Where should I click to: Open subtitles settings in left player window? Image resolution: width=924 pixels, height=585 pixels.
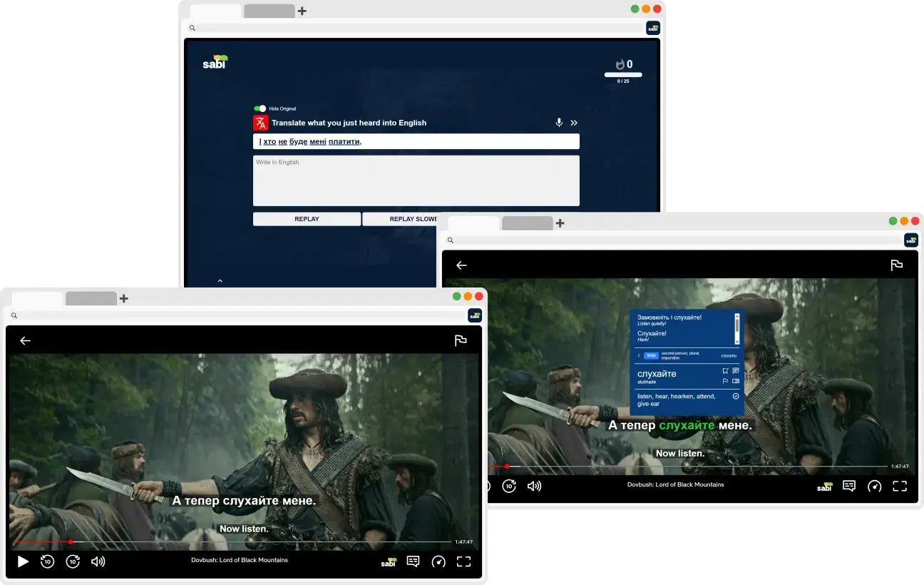413,561
